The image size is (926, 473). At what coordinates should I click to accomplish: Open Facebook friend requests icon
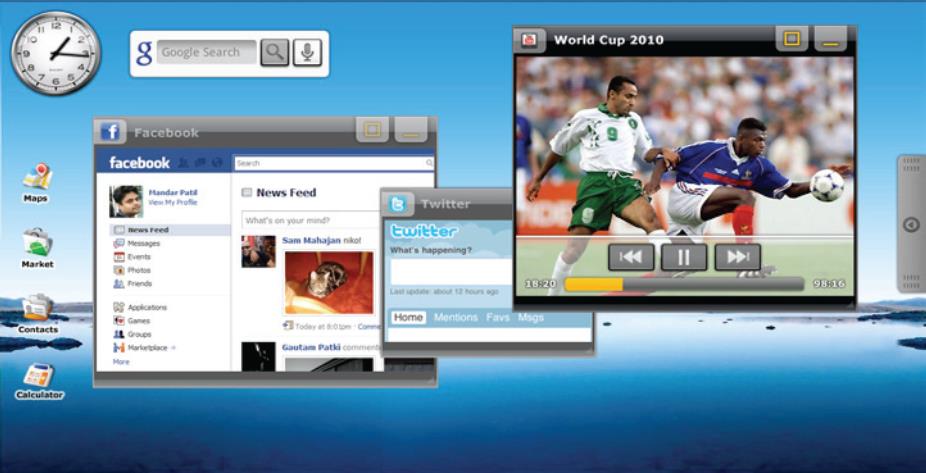[x=184, y=163]
